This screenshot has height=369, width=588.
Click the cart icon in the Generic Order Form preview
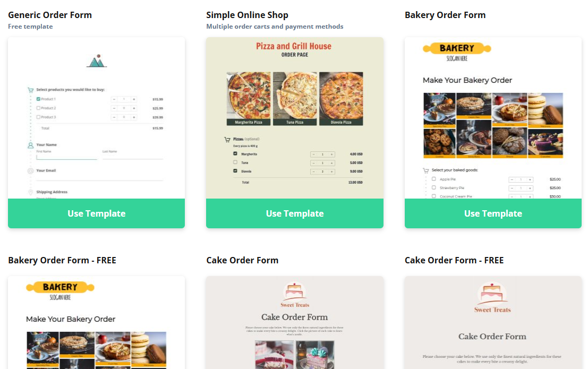pyautogui.click(x=31, y=90)
